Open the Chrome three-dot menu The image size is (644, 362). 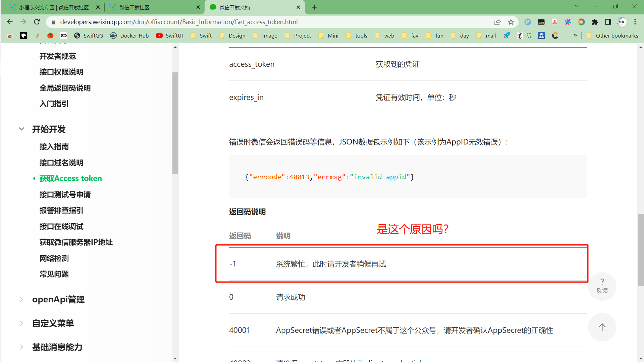click(635, 22)
